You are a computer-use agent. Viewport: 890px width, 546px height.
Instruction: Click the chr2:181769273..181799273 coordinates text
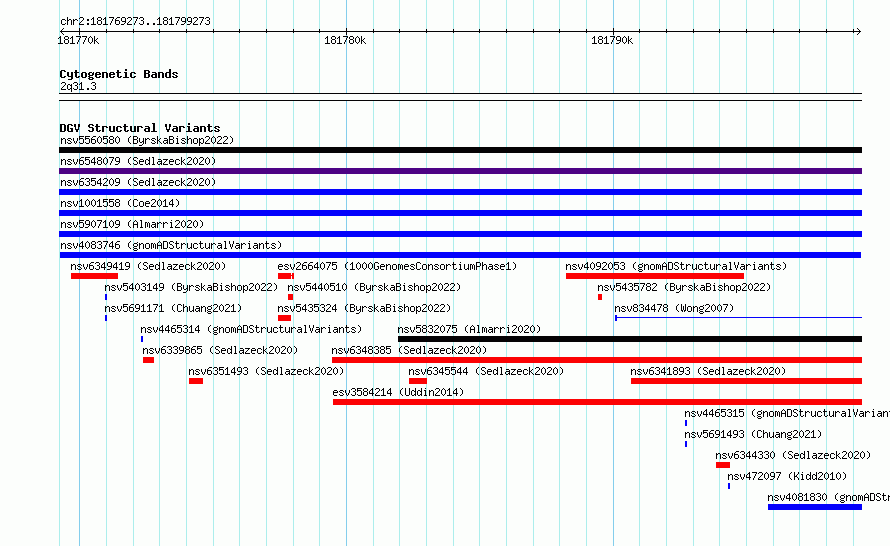(x=135, y=21)
